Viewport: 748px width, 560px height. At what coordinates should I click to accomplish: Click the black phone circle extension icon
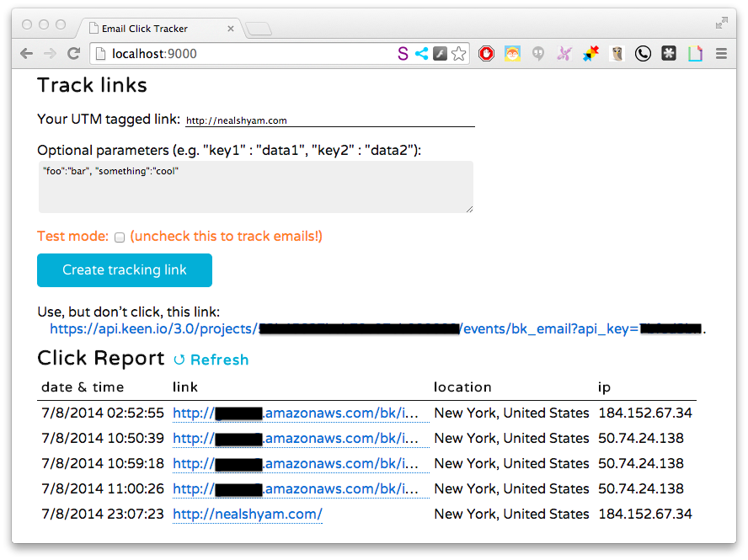click(x=643, y=53)
